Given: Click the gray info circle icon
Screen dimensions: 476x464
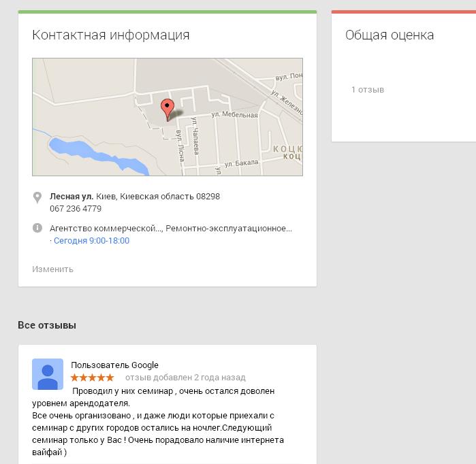Looking at the screenshot, I should pos(37,228).
